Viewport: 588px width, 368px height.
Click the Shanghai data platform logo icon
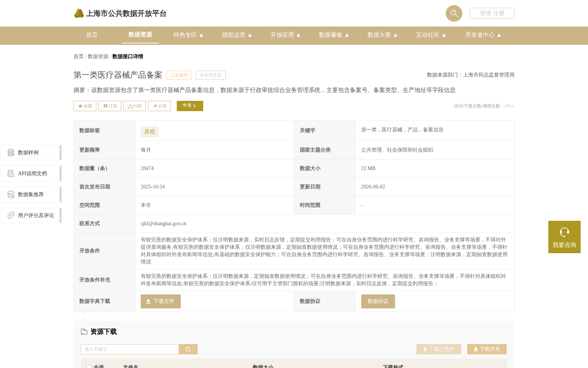pyautogui.click(x=79, y=13)
